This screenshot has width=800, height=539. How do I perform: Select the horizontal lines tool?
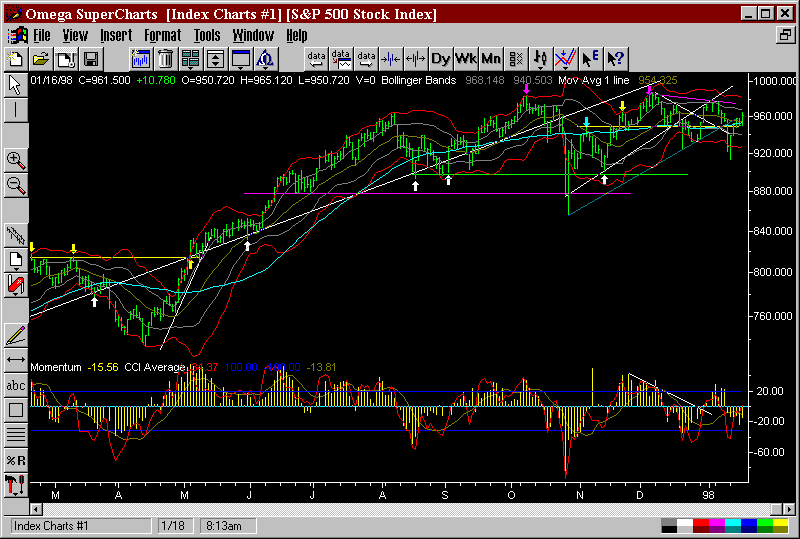(16, 435)
